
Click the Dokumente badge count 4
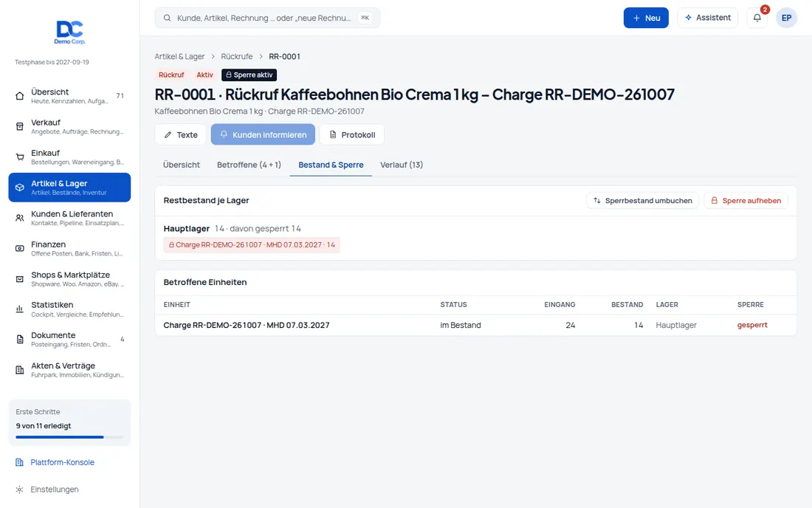click(123, 340)
